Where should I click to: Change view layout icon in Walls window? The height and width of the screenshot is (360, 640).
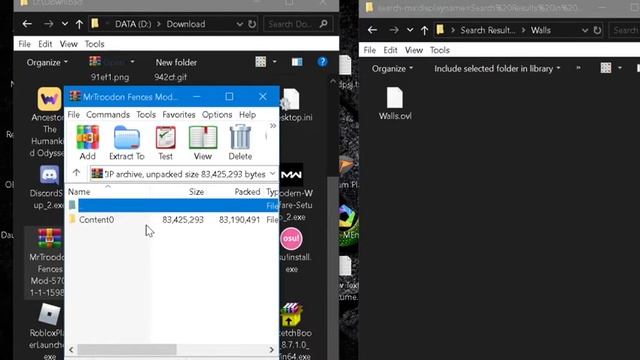coord(606,68)
